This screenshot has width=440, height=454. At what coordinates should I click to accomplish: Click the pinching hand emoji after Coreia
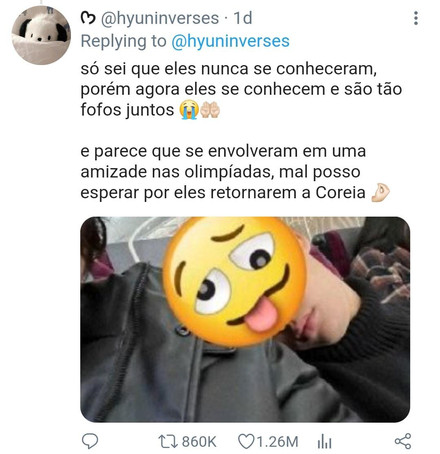(x=380, y=193)
